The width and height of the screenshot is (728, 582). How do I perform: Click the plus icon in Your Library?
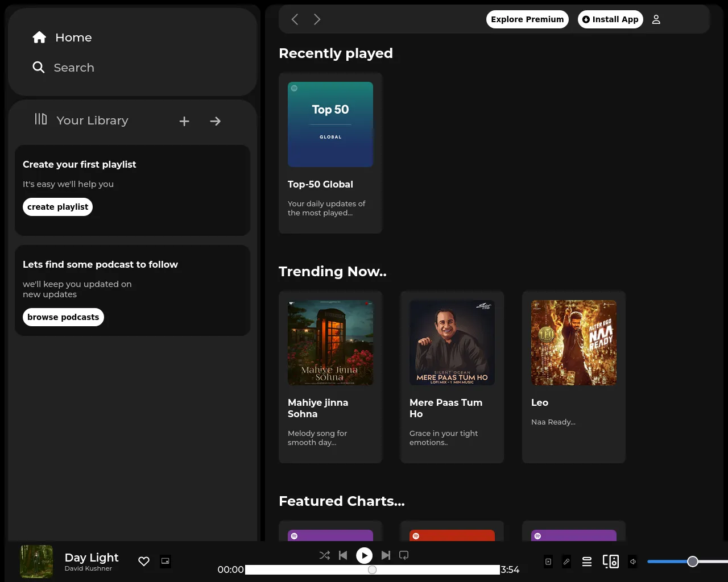tap(184, 121)
